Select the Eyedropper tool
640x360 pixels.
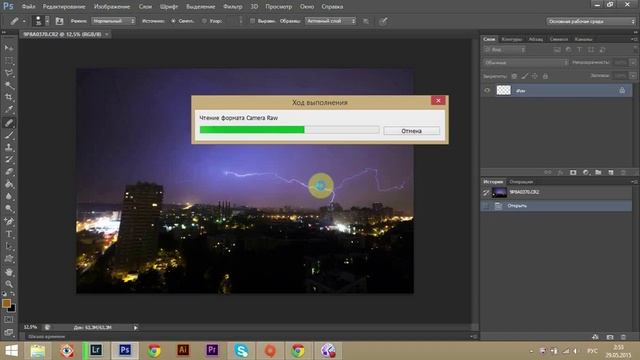(x=9, y=110)
